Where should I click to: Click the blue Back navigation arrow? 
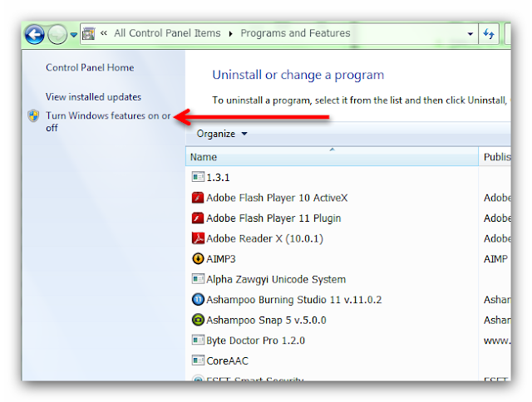click(35, 34)
